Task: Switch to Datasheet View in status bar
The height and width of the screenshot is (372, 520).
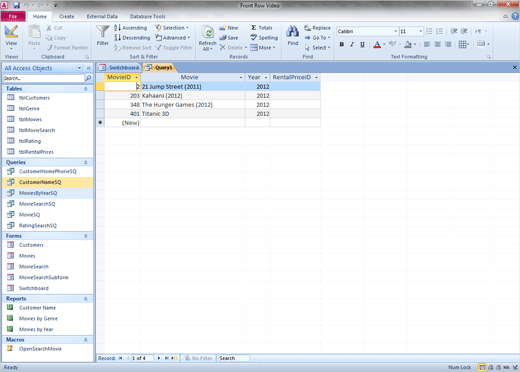Action: point(482,367)
